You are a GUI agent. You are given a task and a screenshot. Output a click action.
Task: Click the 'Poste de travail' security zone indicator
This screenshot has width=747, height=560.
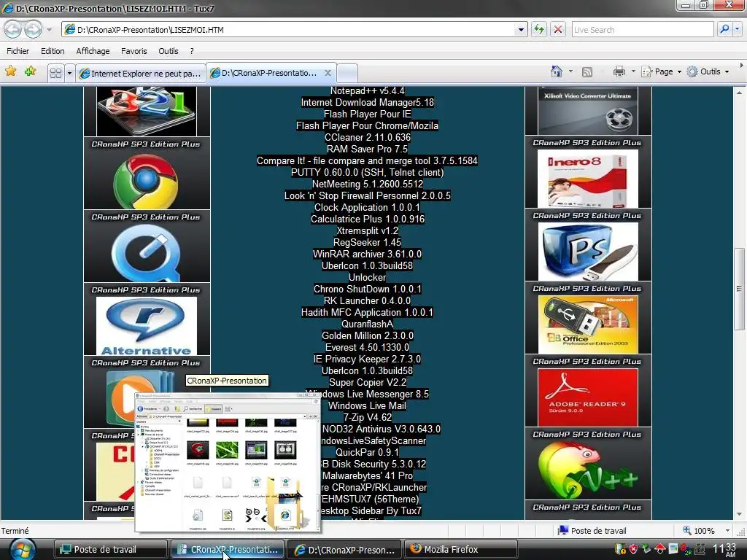click(x=592, y=531)
